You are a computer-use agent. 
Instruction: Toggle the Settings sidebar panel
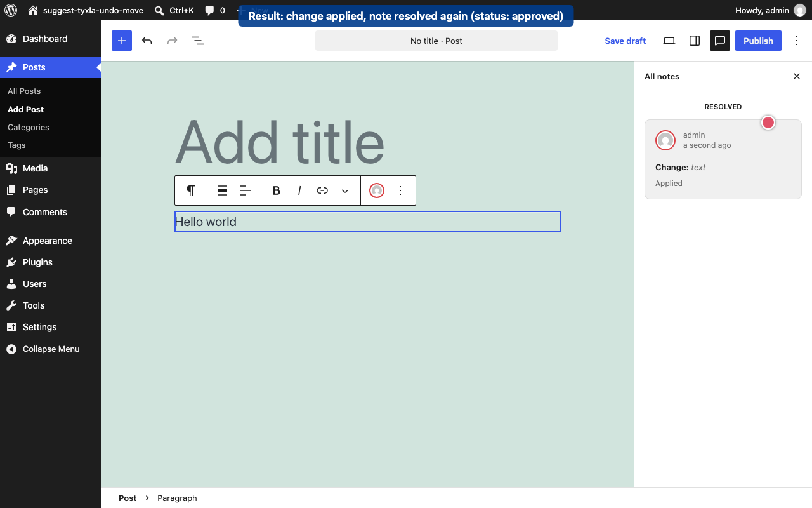[695, 41]
